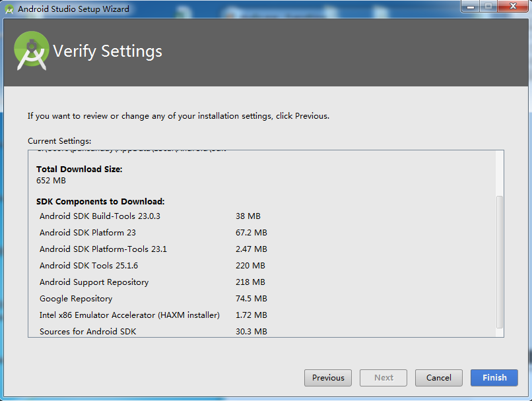Click the "Total Download Size:" heading
The image size is (532, 401).
[x=79, y=169]
